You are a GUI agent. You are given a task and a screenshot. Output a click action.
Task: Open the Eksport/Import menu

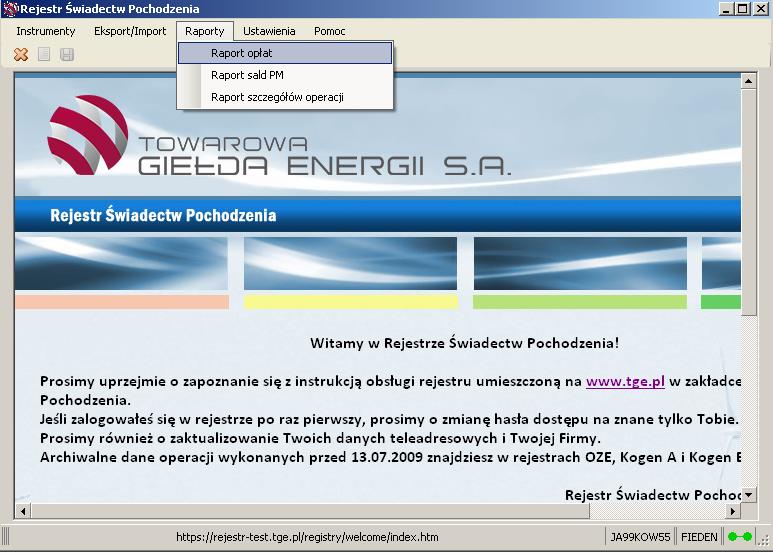(130, 31)
